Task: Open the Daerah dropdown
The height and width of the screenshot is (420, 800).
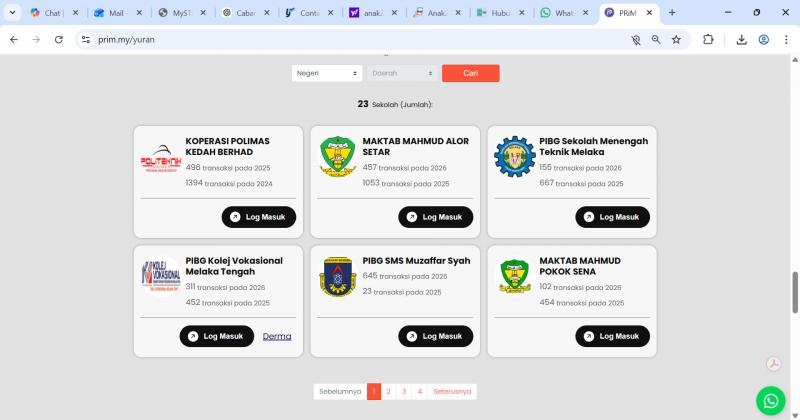Action: 403,73
